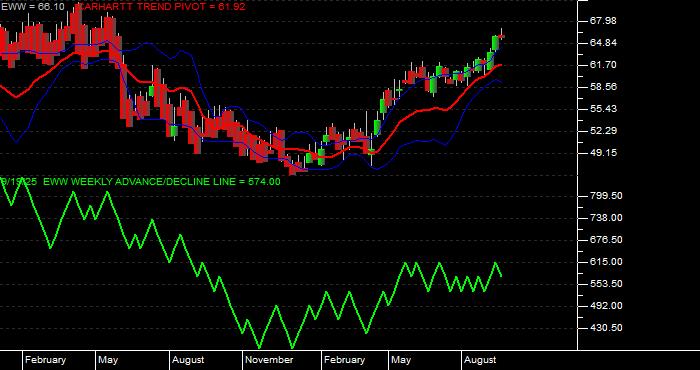Click price axis value 55.43
Screen dimensions: 700x370
tap(602, 109)
